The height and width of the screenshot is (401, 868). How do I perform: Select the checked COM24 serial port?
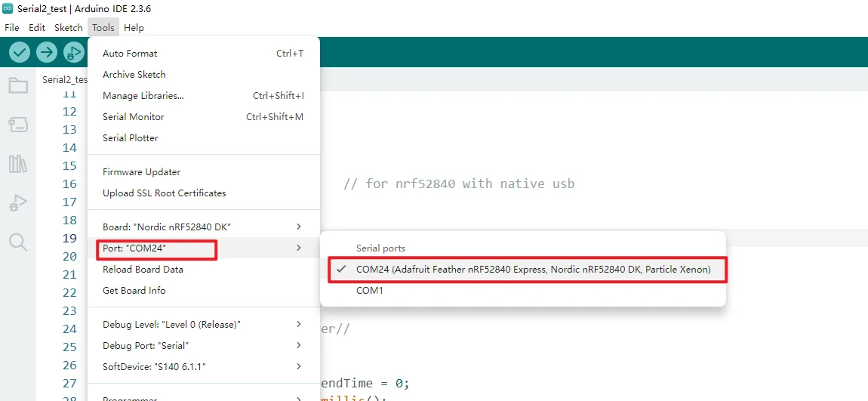coord(533,270)
